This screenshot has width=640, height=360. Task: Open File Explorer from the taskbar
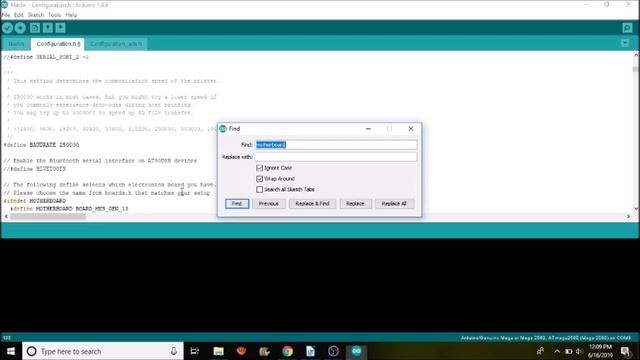218,351
